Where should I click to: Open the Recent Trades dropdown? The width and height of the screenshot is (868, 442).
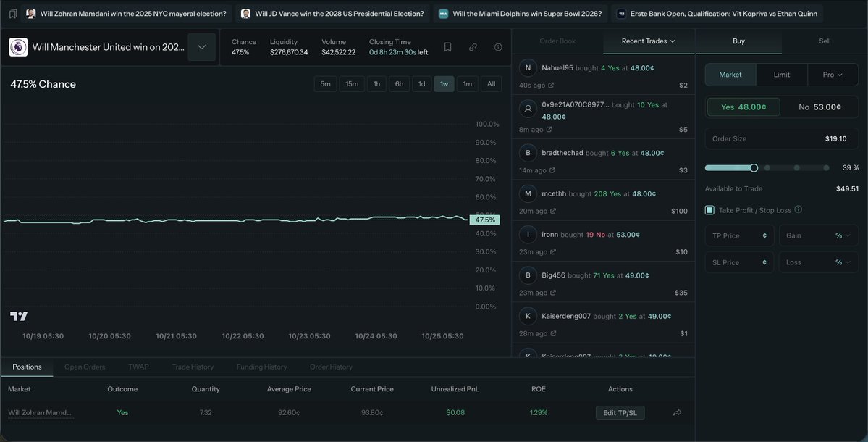pyautogui.click(x=648, y=41)
